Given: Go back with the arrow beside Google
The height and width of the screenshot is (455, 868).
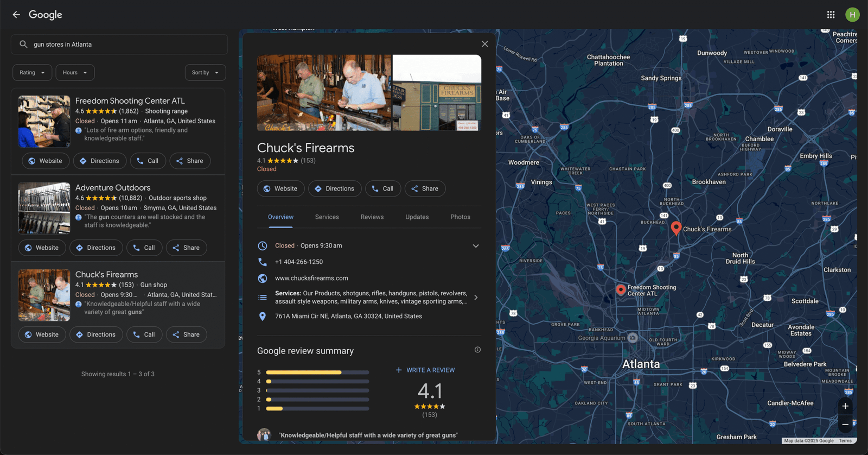Looking at the screenshot, I should 16,15.
